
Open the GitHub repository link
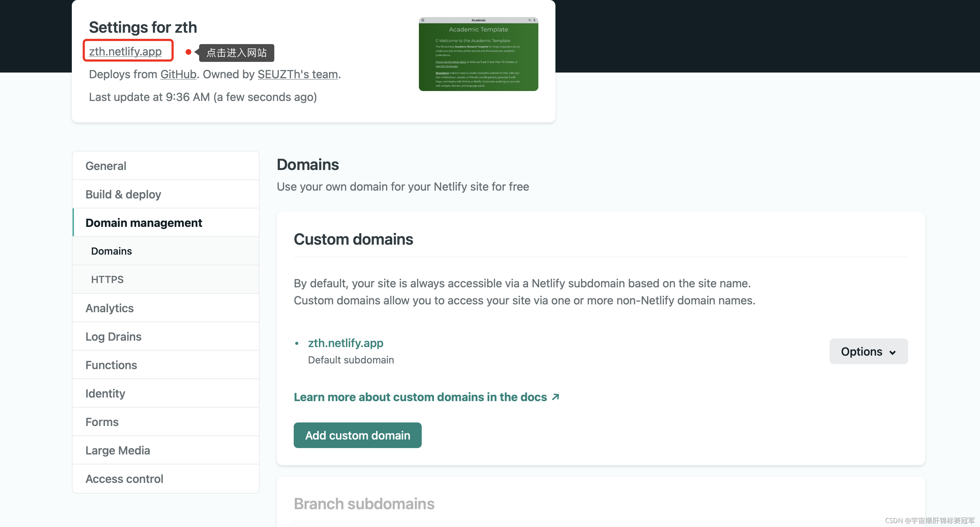(x=178, y=74)
